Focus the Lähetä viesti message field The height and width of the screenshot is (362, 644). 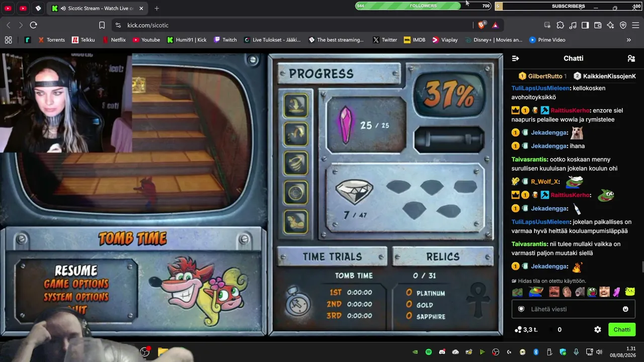[x=574, y=309]
